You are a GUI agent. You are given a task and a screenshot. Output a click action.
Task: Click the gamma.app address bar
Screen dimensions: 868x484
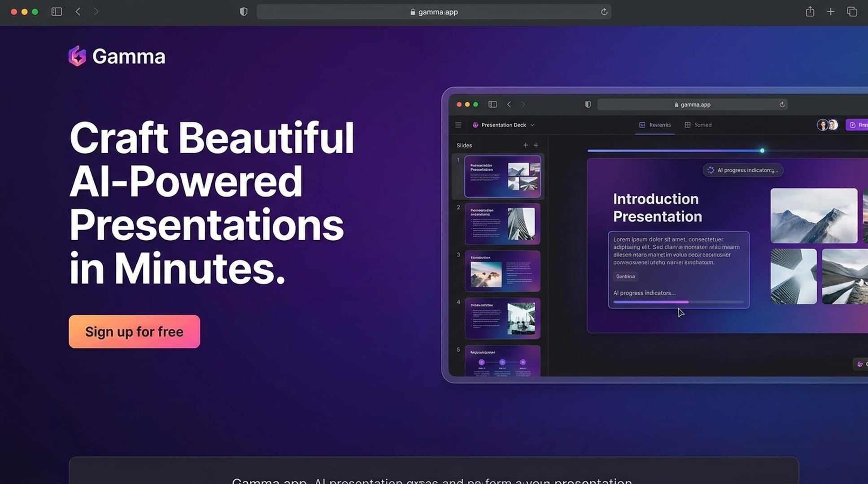pyautogui.click(x=433, y=12)
